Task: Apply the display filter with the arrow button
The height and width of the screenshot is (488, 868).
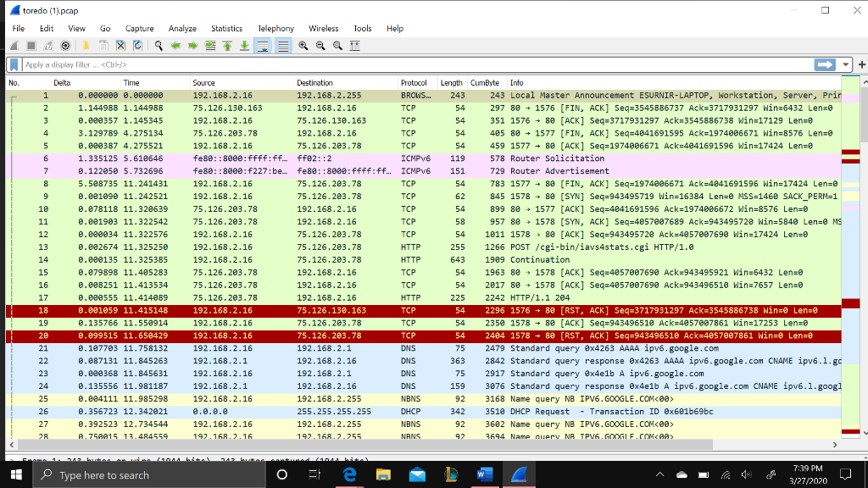Action: tap(822, 64)
